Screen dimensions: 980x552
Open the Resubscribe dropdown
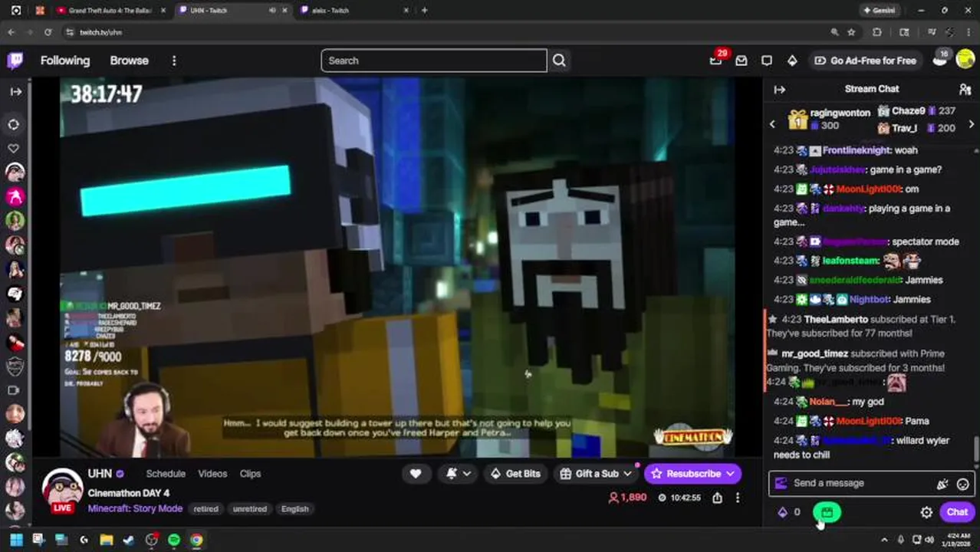(x=692, y=474)
